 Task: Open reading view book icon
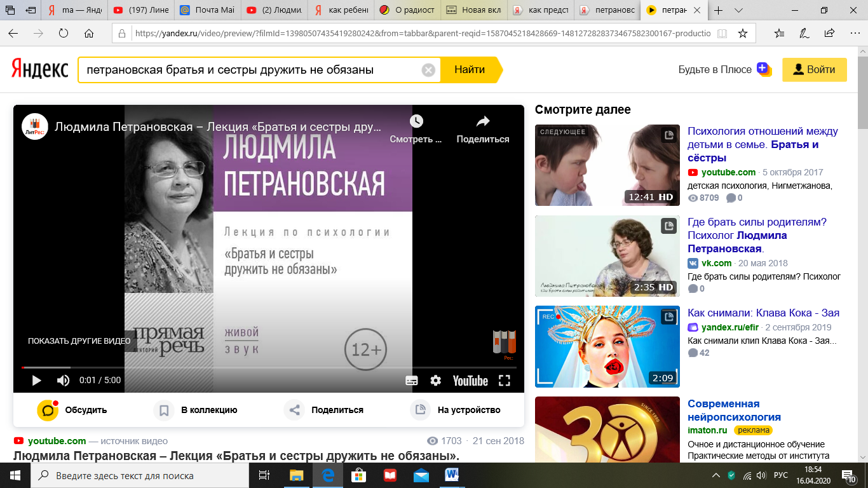click(x=721, y=33)
